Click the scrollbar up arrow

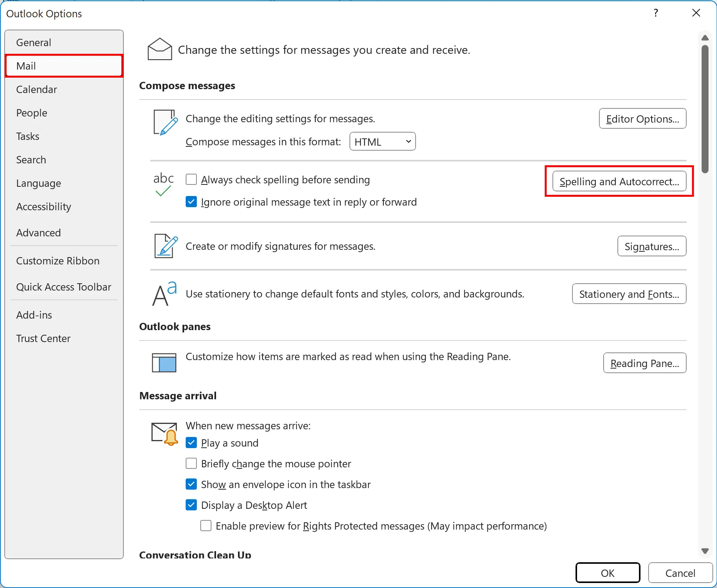click(x=705, y=38)
